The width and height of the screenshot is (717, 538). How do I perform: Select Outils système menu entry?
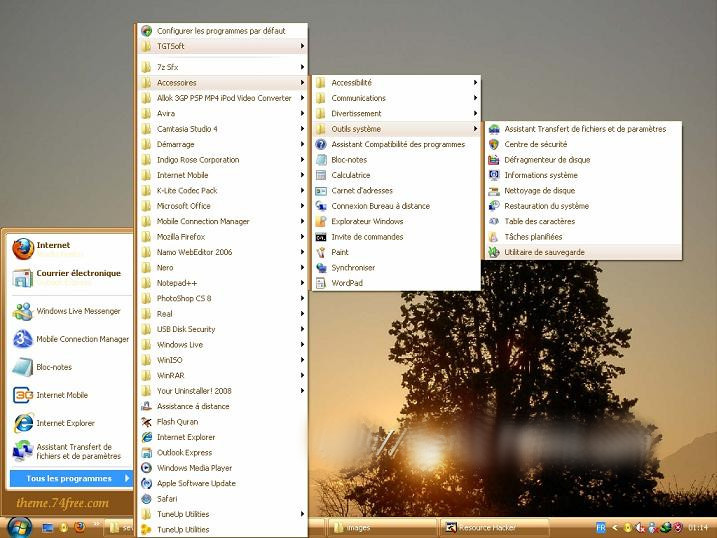tap(396, 129)
